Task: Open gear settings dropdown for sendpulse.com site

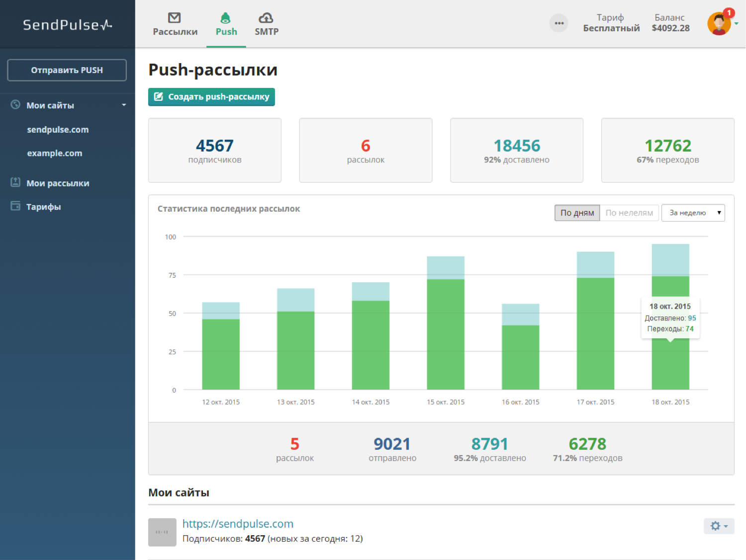Action: coord(719,526)
